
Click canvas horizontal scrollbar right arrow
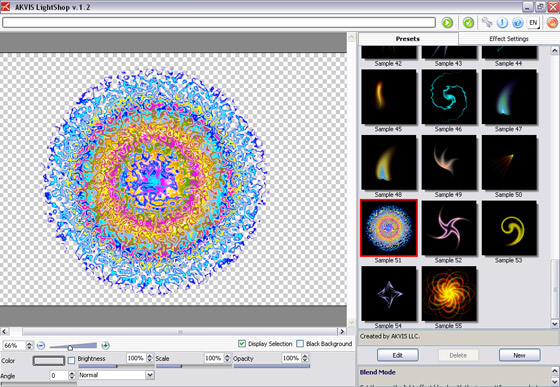[342, 331]
